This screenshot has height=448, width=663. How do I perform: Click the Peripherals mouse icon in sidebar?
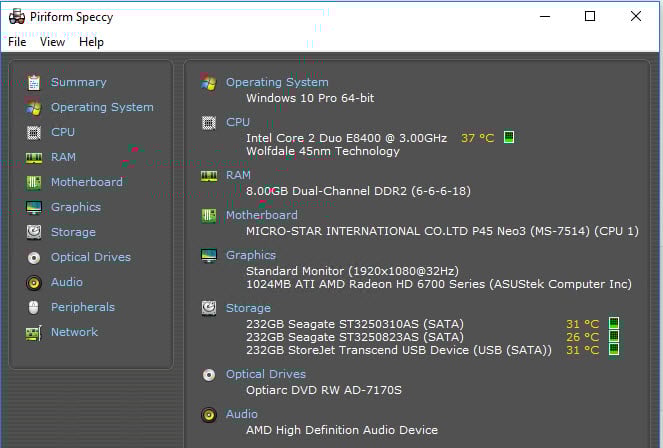[33, 307]
